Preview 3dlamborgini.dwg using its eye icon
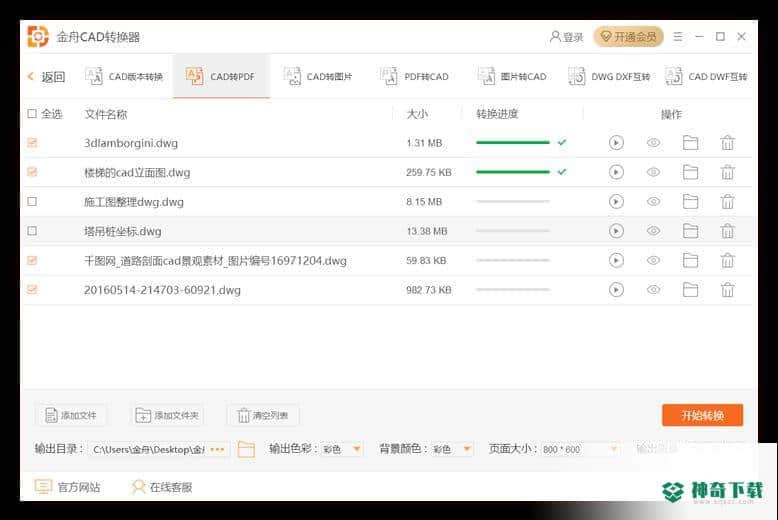The width and height of the screenshot is (778, 520). coord(653,143)
